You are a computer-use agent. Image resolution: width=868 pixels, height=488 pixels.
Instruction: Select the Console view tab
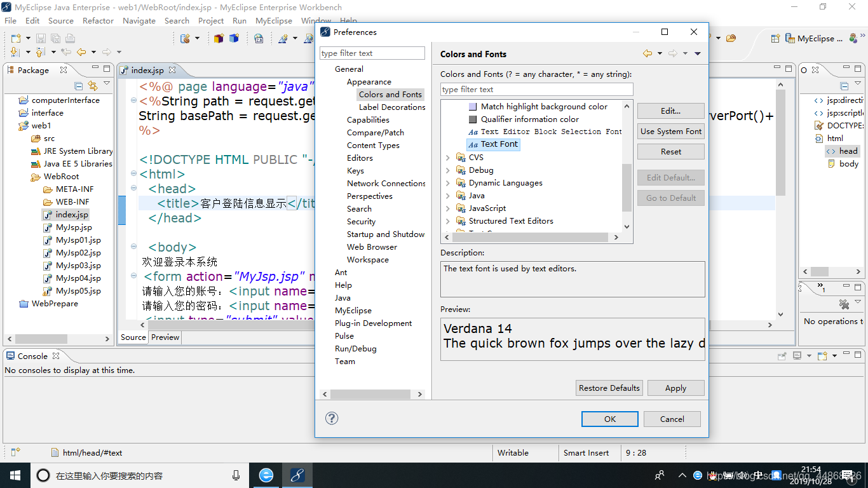32,356
